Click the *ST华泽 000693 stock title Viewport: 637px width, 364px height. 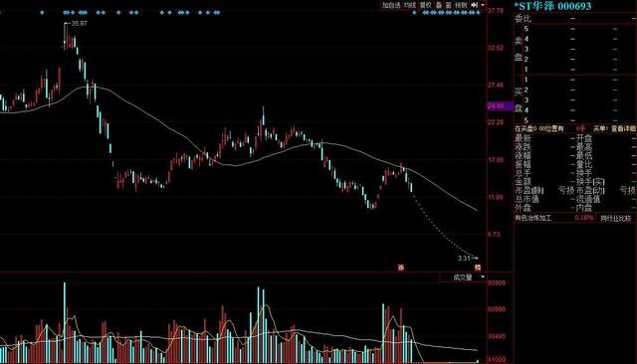click(552, 6)
